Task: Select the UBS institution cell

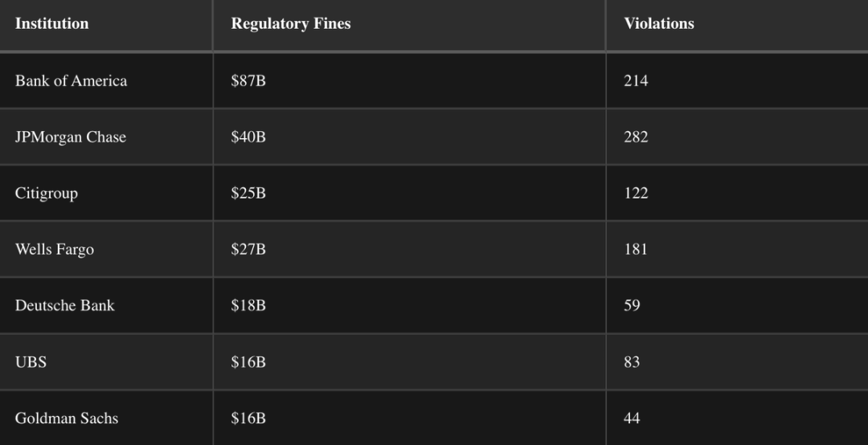Action: click(x=31, y=361)
